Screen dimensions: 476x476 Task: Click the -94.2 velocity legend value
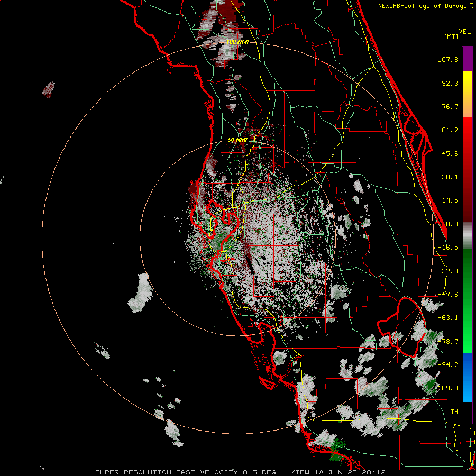pyautogui.click(x=448, y=365)
